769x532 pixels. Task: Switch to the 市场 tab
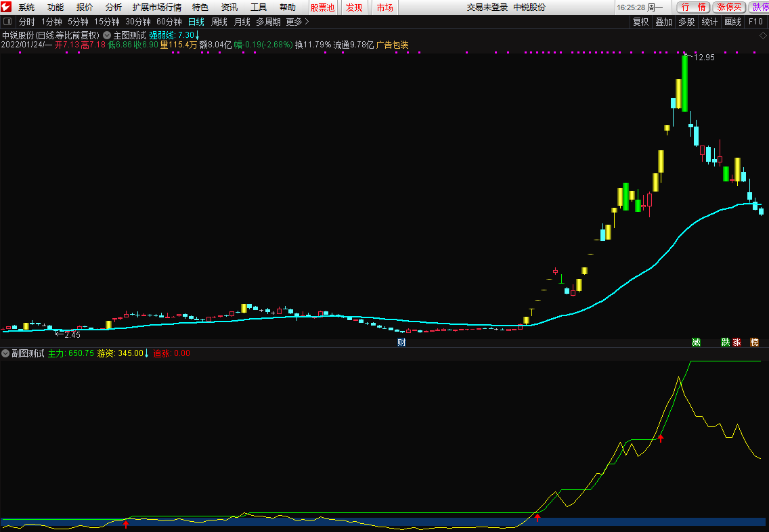(x=385, y=7)
